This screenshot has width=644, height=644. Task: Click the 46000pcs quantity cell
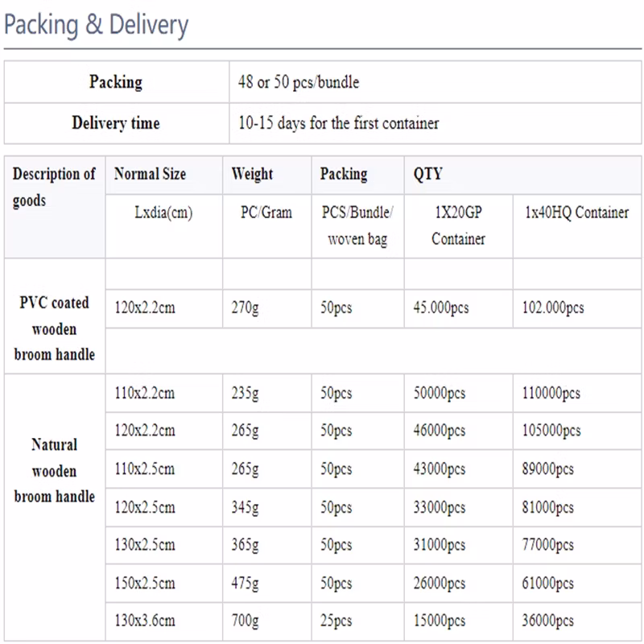[x=458, y=431]
